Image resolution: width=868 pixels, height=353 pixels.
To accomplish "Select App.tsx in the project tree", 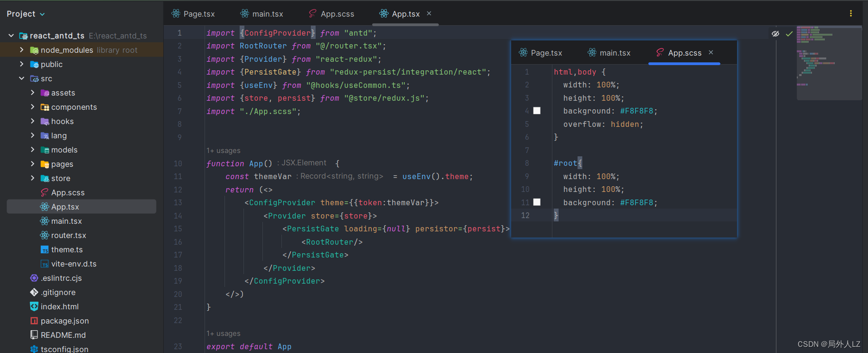I will [x=81, y=207].
